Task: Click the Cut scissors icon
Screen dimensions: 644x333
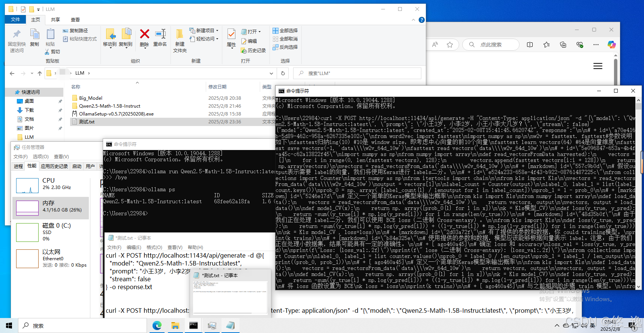Action: [x=47, y=52]
